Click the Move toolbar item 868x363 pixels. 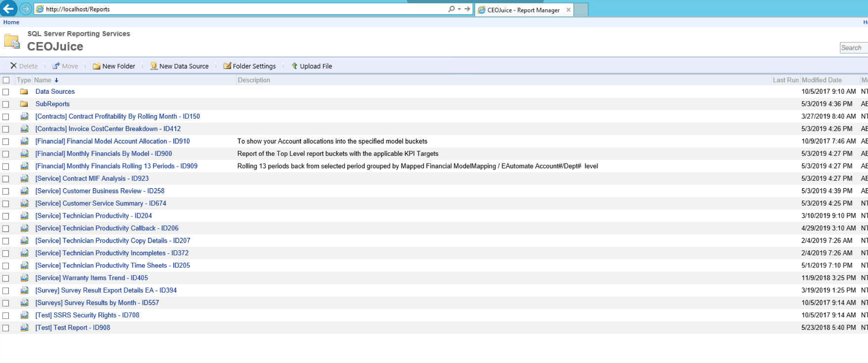coord(65,66)
